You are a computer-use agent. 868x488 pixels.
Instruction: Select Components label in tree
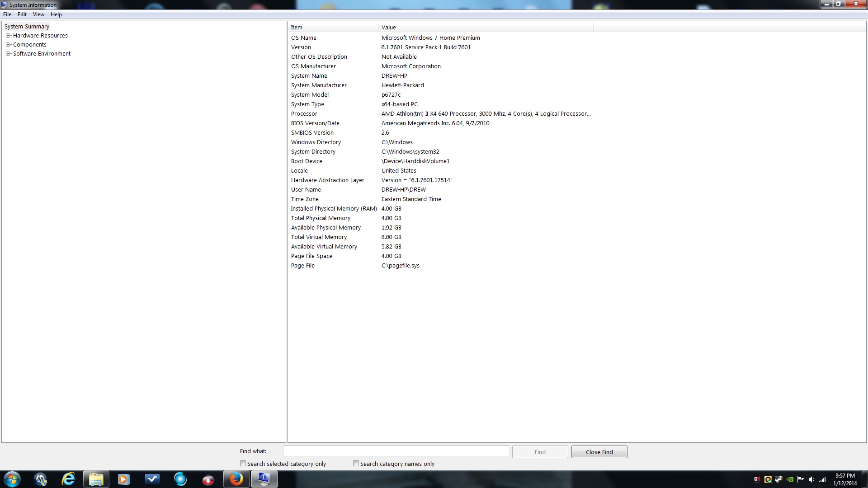(30, 44)
